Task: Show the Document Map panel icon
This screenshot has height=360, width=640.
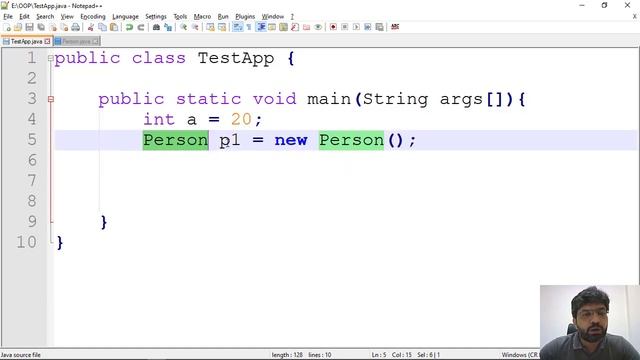Action: pyautogui.click(x=283, y=27)
